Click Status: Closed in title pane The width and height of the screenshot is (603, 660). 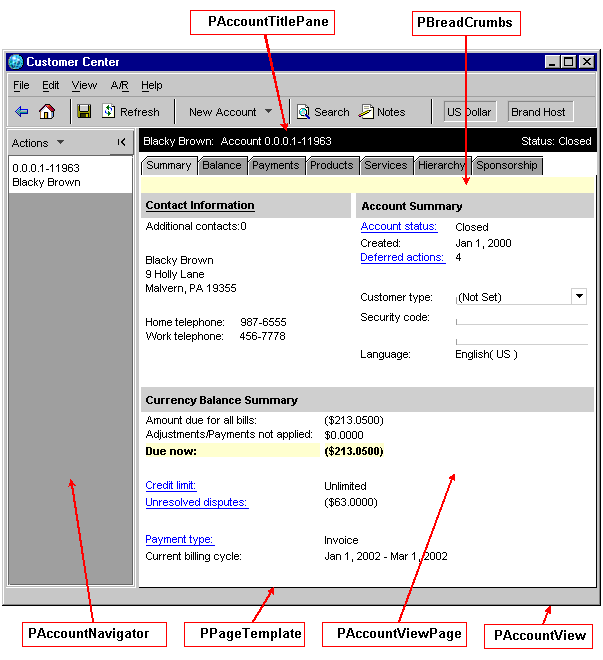pos(556,141)
